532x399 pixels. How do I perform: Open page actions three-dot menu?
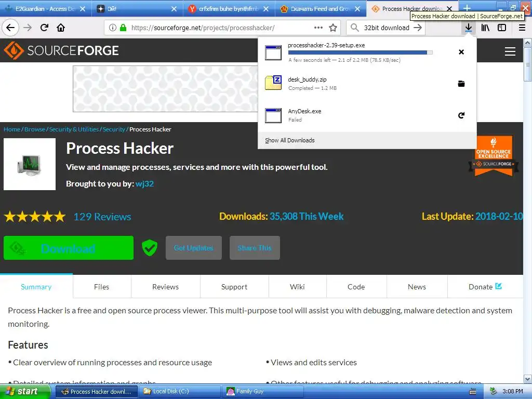point(318,28)
